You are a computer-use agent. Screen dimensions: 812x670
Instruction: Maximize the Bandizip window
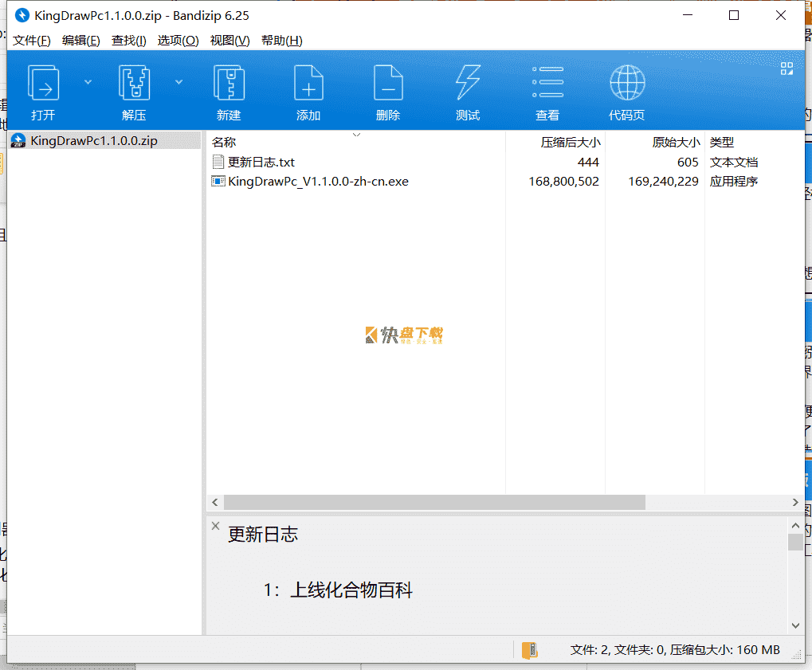(734, 15)
